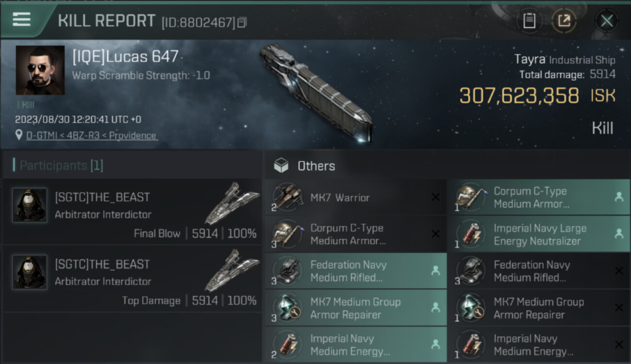This screenshot has height=364, width=631.
Task: Select THE_BEAST Top Damage participant row
Action: point(132,279)
